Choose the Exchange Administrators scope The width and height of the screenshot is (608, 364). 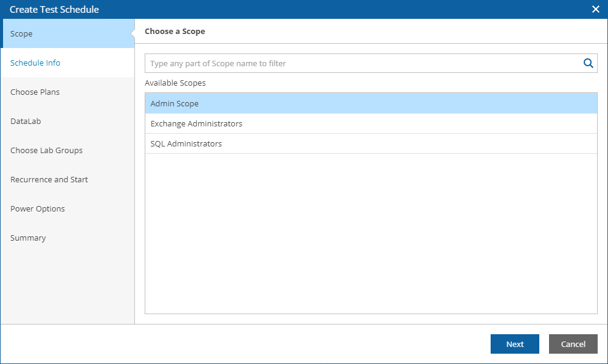(196, 124)
